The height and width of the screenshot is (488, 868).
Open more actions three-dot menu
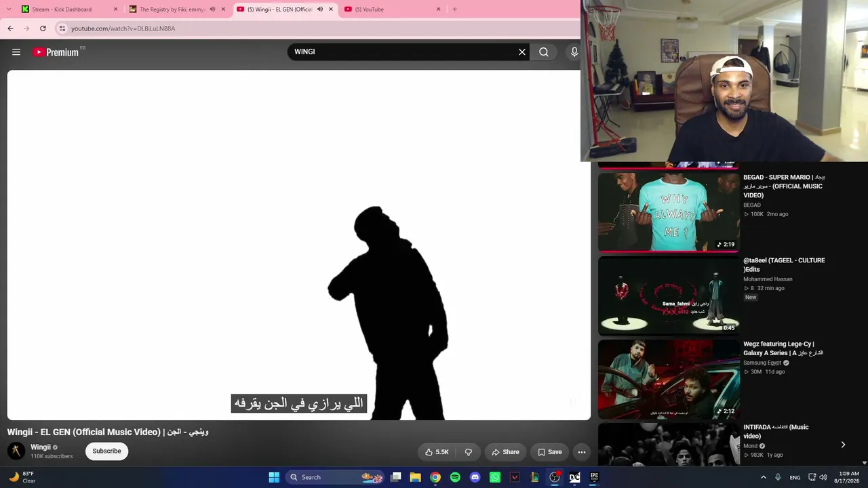click(x=582, y=452)
